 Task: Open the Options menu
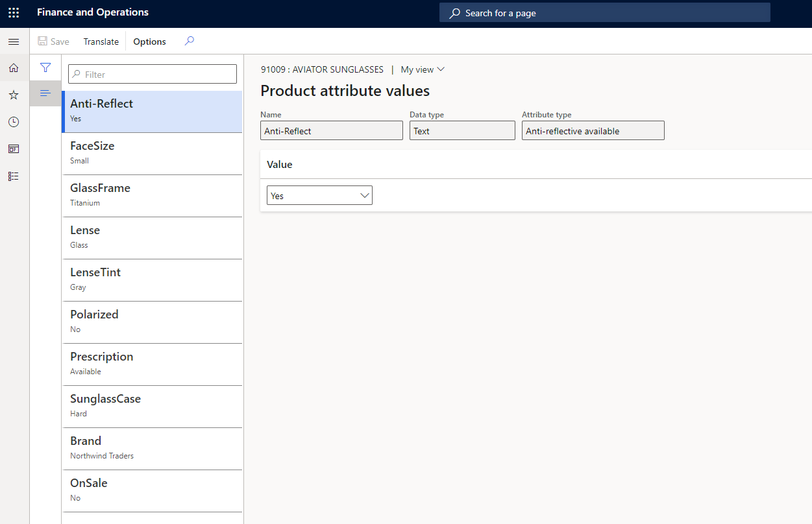[x=149, y=41]
